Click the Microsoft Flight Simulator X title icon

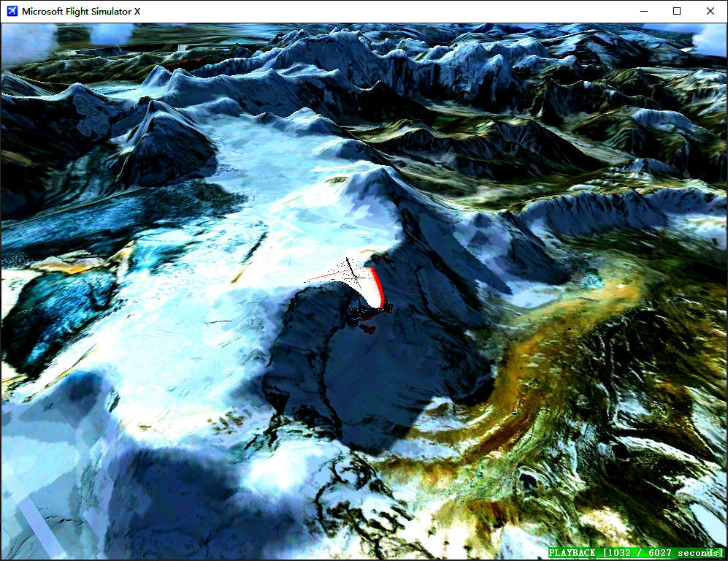(x=12, y=11)
